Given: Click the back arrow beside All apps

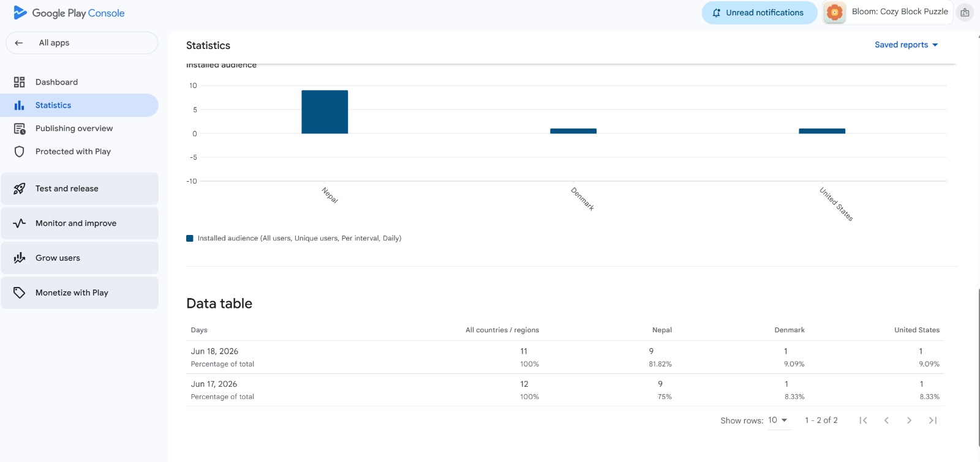Looking at the screenshot, I should [19, 43].
